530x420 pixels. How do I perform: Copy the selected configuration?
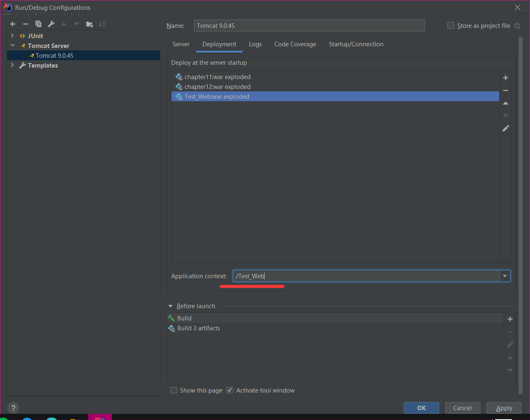click(38, 24)
